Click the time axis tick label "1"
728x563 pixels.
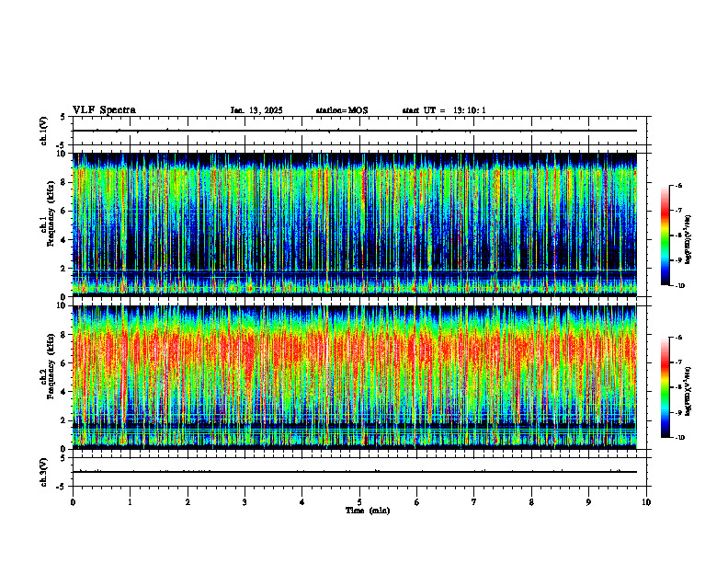point(130,502)
